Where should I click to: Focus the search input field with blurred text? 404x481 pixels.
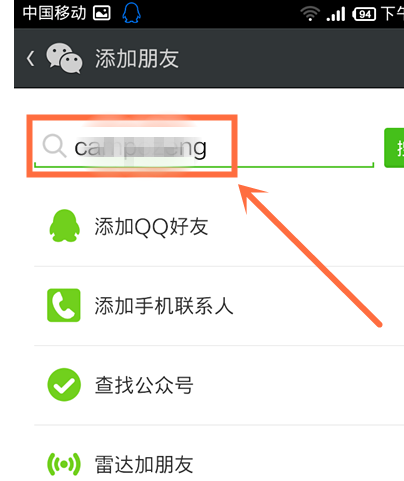tap(204, 148)
